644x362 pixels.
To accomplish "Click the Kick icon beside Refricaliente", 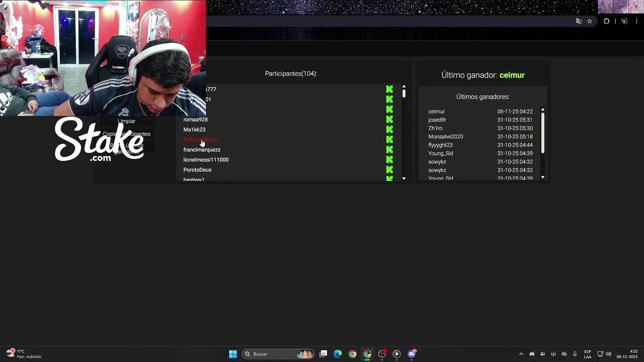I will (389, 139).
